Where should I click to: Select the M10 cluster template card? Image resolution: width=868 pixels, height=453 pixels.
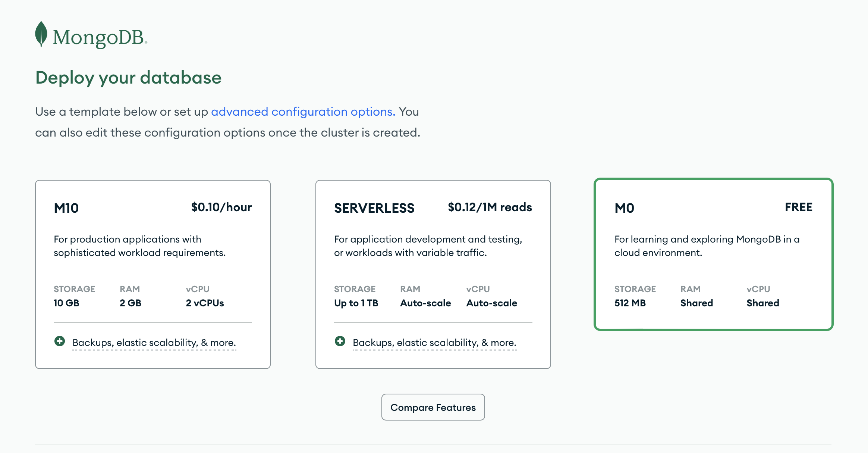[153, 274]
